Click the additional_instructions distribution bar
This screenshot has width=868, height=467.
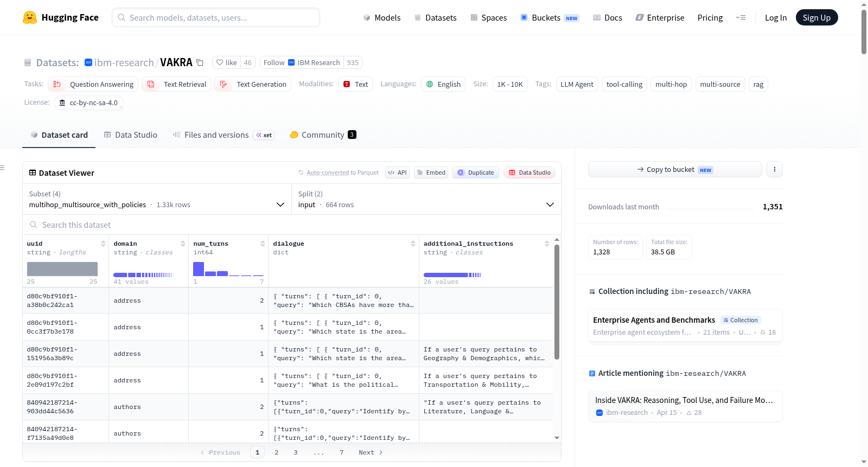coord(452,275)
